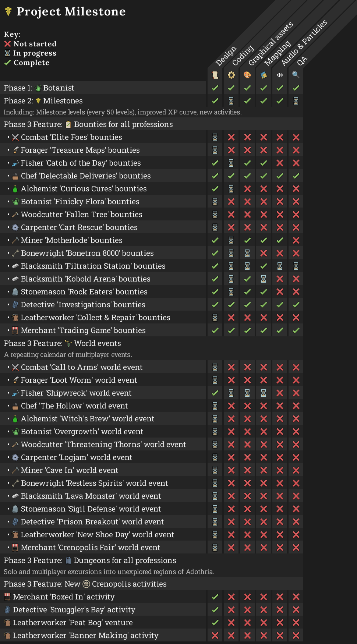Click the Mapping column icon
This screenshot has height=644, width=357.
click(x=264, y=75)
